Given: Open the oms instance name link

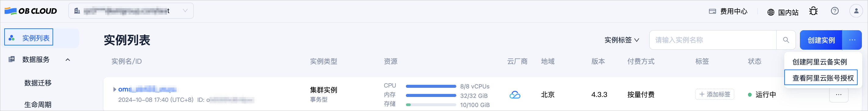Looking at the screenshot, I should click(147, 89).
